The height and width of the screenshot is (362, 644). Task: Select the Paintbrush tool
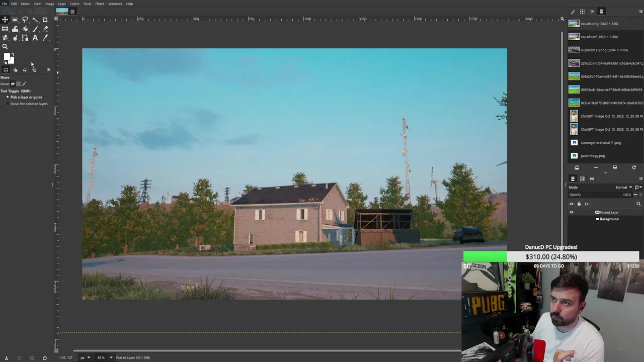tap(35, 29)
